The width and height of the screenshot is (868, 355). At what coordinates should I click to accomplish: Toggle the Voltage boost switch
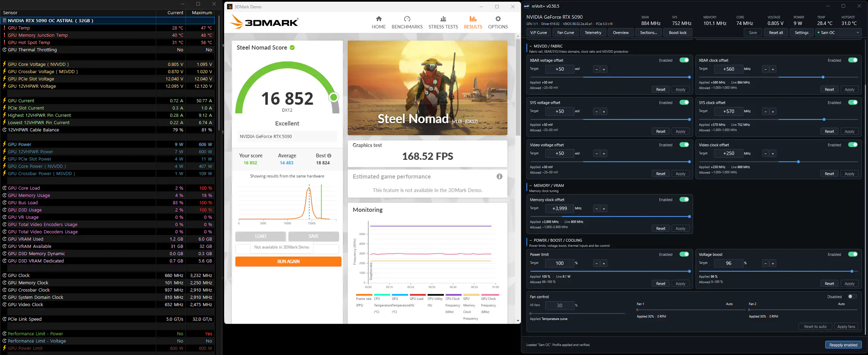point(853,254)
